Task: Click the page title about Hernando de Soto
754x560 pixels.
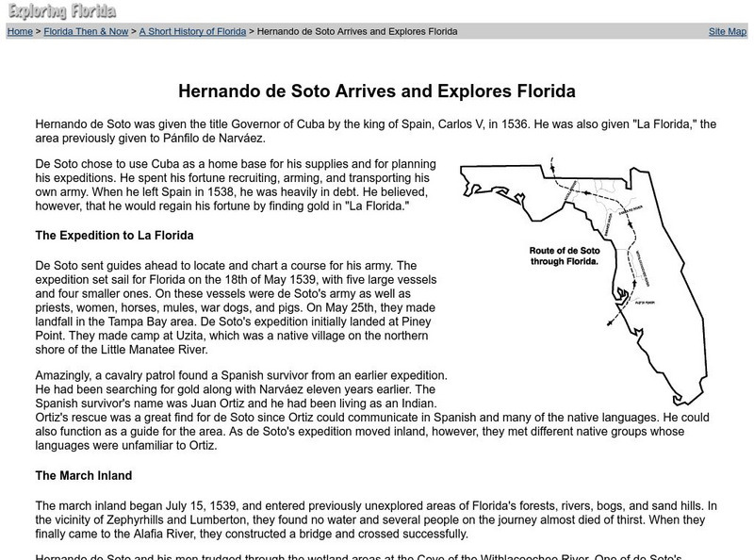Action: (x=377, y=92)
